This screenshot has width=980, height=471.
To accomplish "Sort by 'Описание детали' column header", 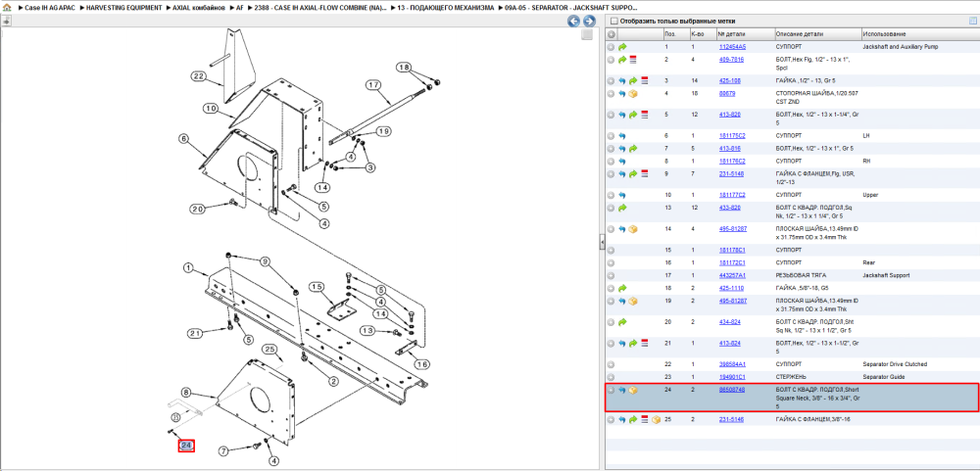I will point(817,33).
